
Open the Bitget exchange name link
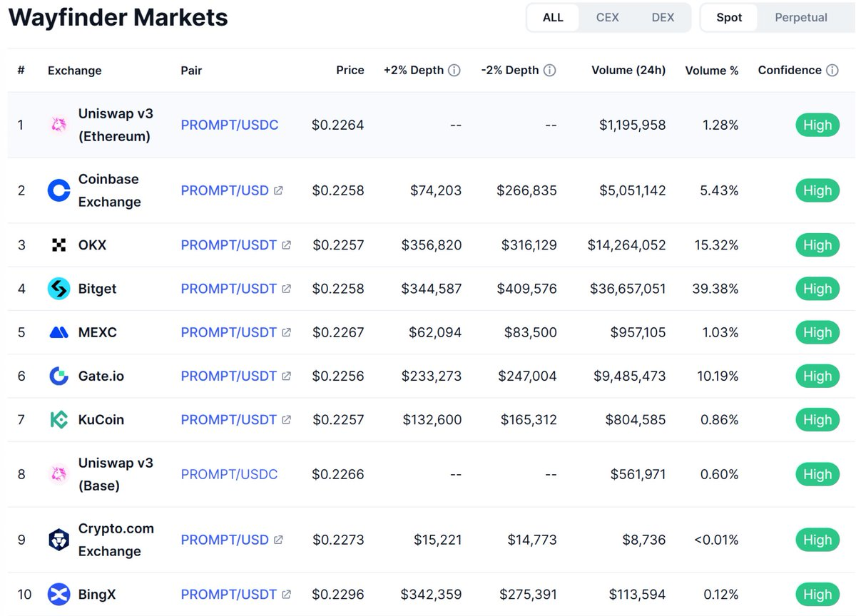point(97,289)
